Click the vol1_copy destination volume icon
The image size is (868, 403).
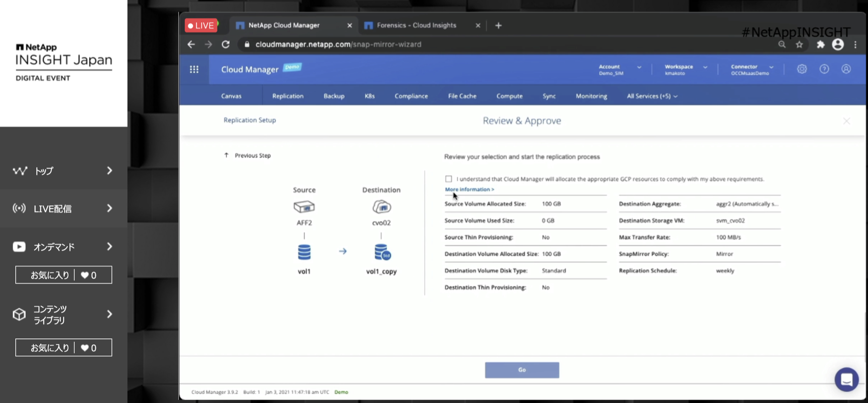(x=382, y=252)
